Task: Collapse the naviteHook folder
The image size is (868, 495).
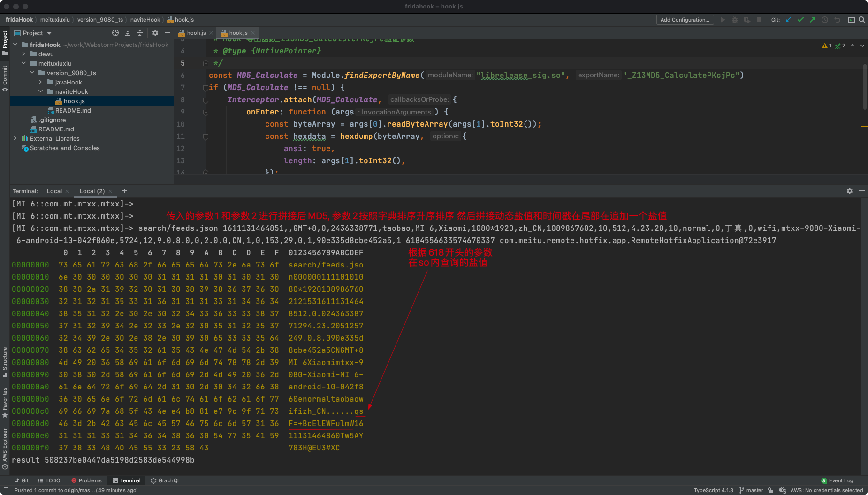Action: [x=41, y=91]
